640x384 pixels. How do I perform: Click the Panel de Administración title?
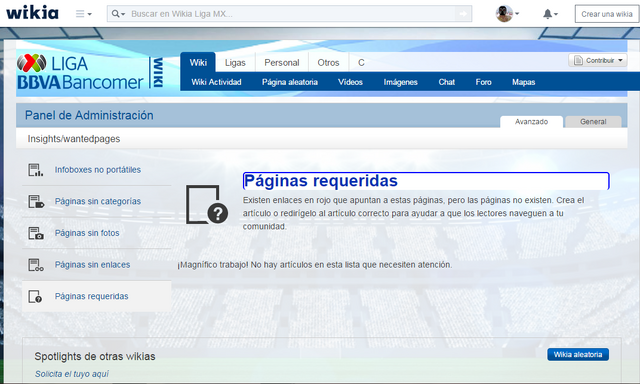pyautogui.click(x=89, y=115)
